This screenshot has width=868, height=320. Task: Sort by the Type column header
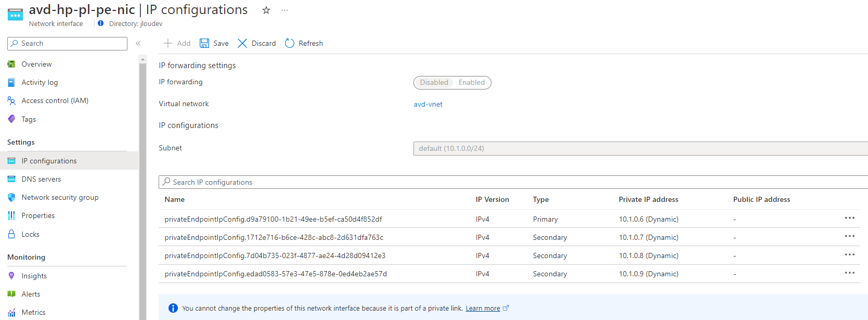point(541,199)
